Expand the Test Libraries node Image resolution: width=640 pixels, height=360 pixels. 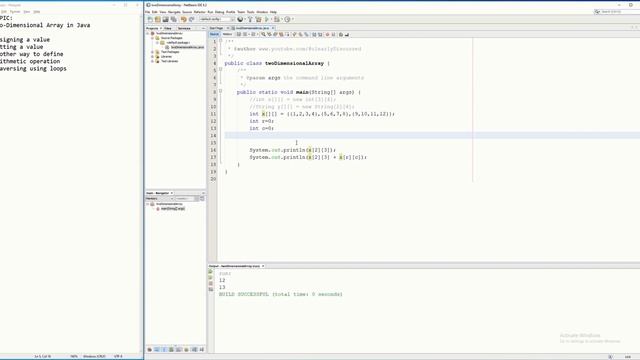pyautogui.click(x=152, y=61)
